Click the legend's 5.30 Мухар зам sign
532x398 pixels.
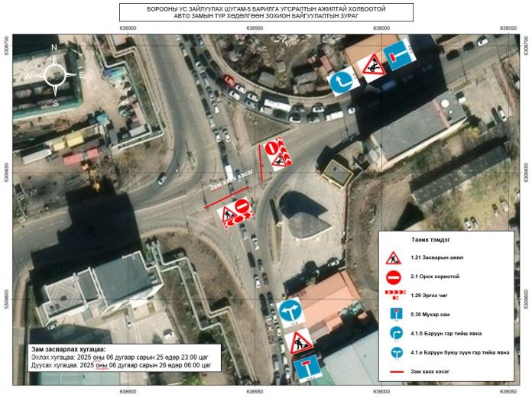click(394, 313)
